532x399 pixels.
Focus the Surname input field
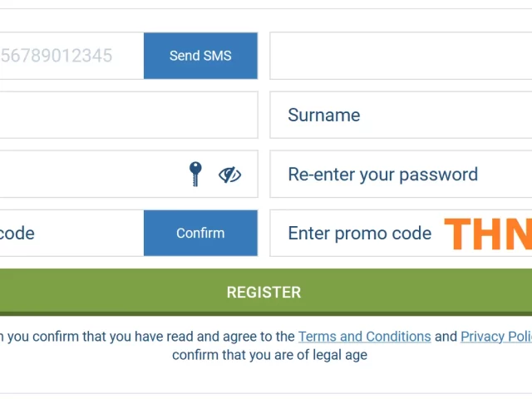click(401, 115)
